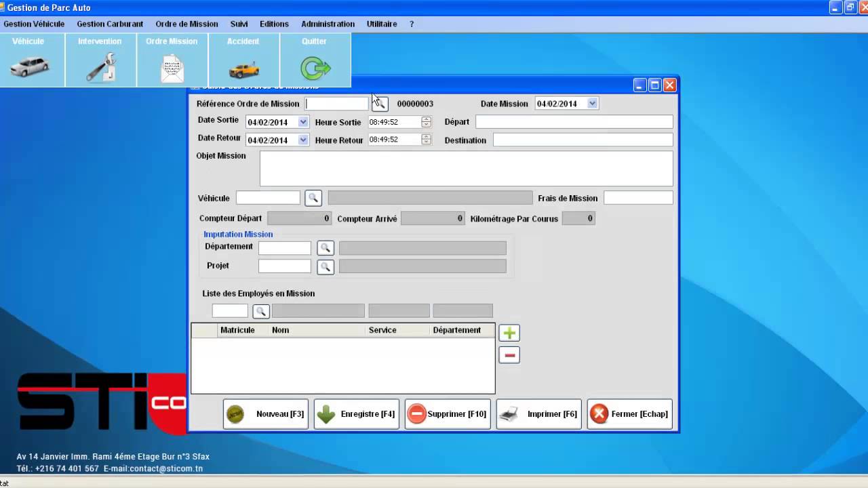The height and width of the screenshot is (488, 868).
Task: Open the Véhicule toolbar shortcut
Action: [x=28, y=60]
